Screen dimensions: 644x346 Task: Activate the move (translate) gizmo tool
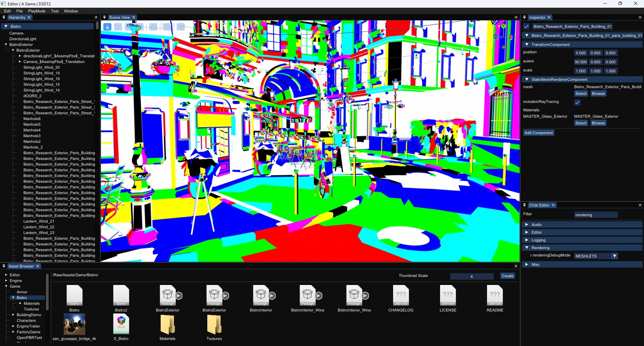[118, 27]
